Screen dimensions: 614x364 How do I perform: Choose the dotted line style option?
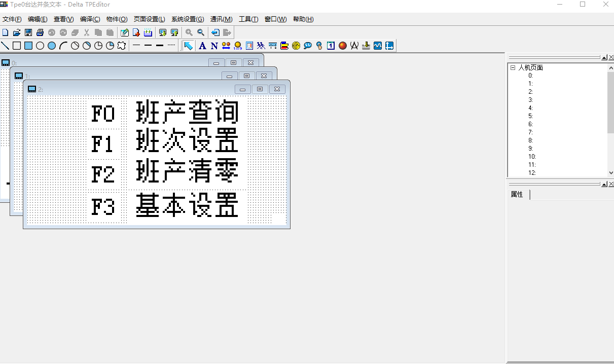[171, 46]
